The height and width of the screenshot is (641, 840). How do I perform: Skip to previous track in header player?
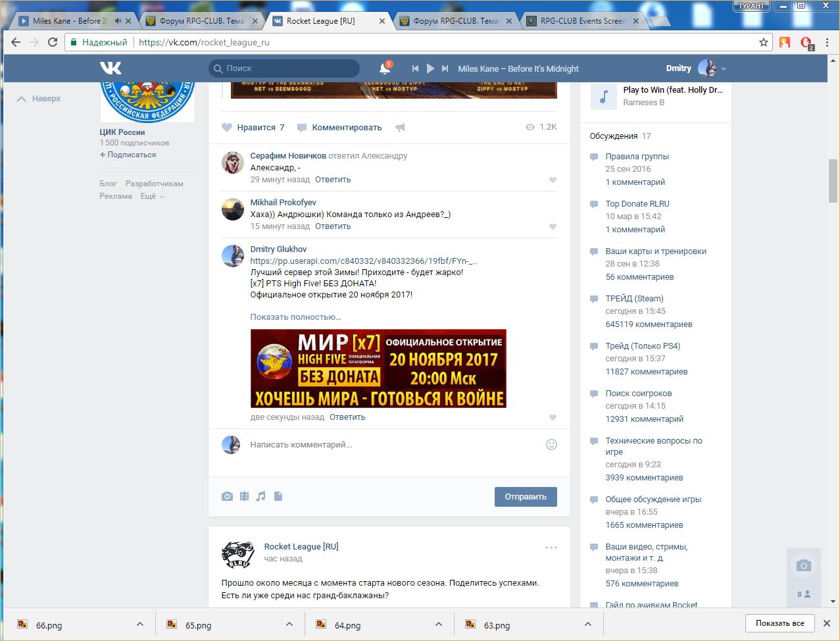[x=415, y=68]
